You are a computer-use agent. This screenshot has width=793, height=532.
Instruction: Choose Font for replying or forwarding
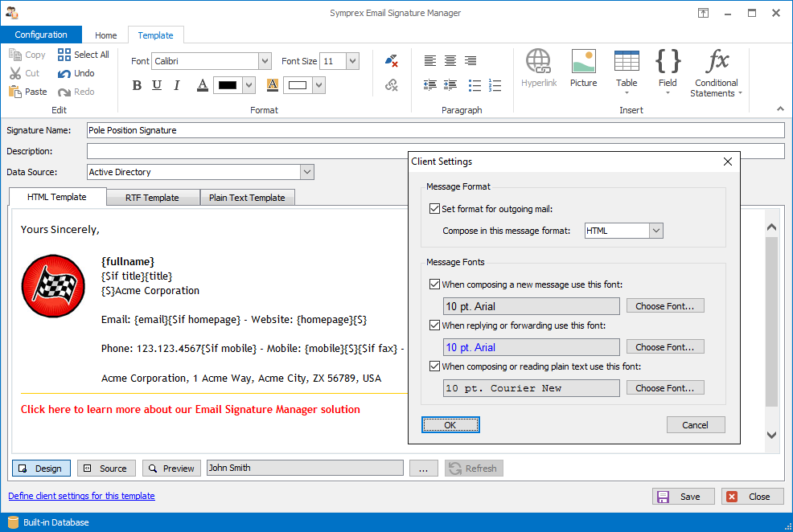[x=665, y=346]
